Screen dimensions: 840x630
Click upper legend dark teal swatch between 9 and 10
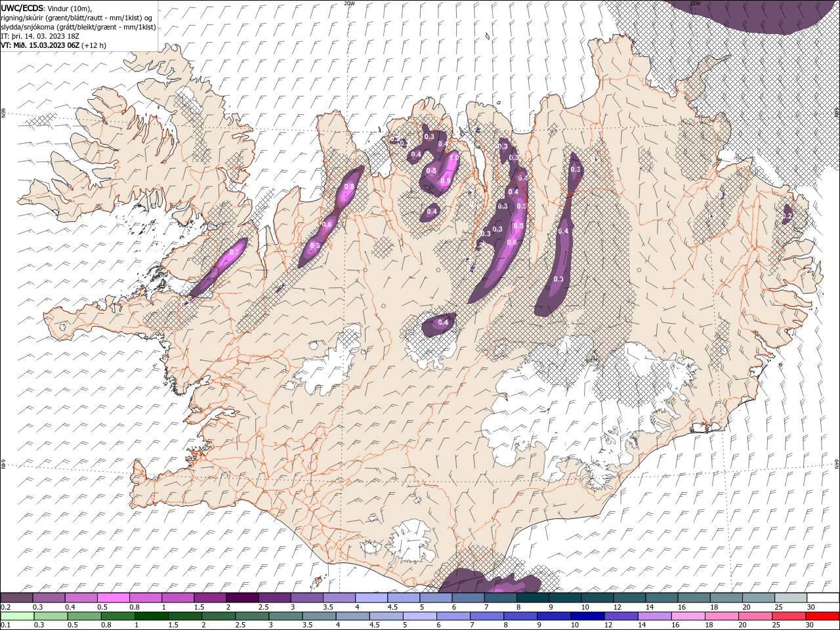click(565, 598)
